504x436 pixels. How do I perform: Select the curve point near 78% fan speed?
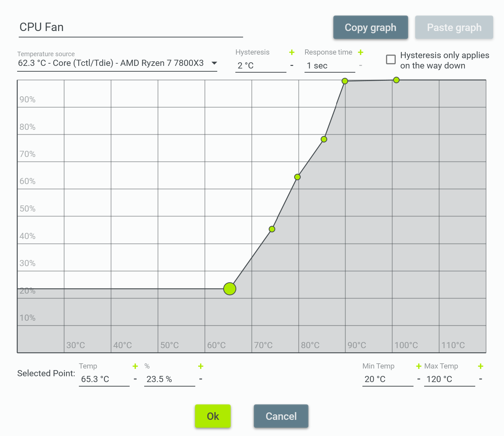pos(323,139)
